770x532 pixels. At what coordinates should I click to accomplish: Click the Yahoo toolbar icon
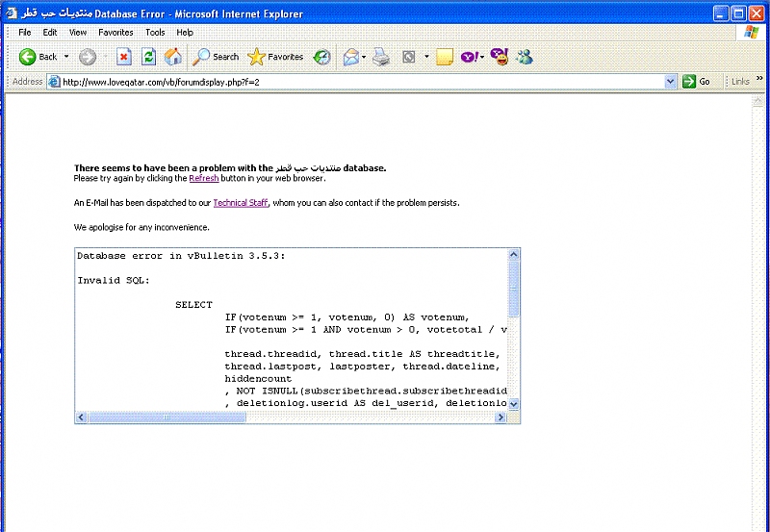click(x=469, y=57)
